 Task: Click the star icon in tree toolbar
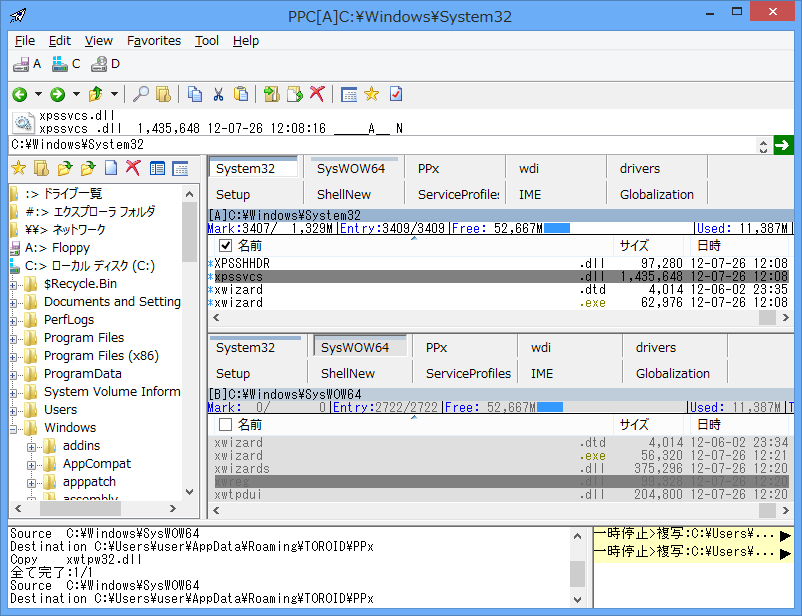(18, 168)
